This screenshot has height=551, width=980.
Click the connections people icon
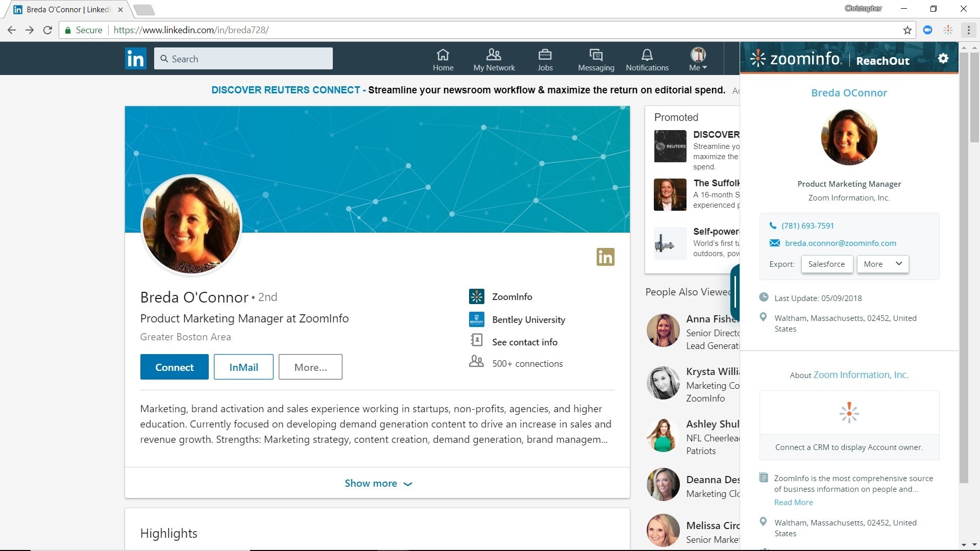click(x=476, y=362)
